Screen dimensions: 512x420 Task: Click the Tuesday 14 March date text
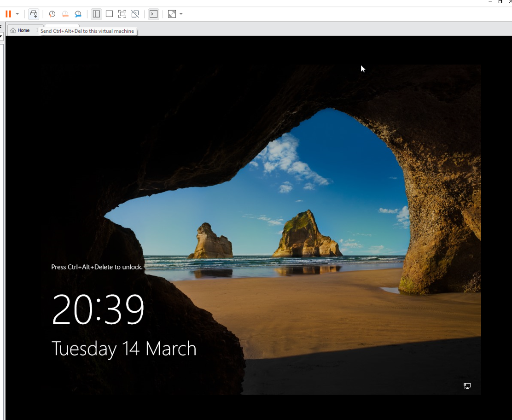[x=123, y=349]
